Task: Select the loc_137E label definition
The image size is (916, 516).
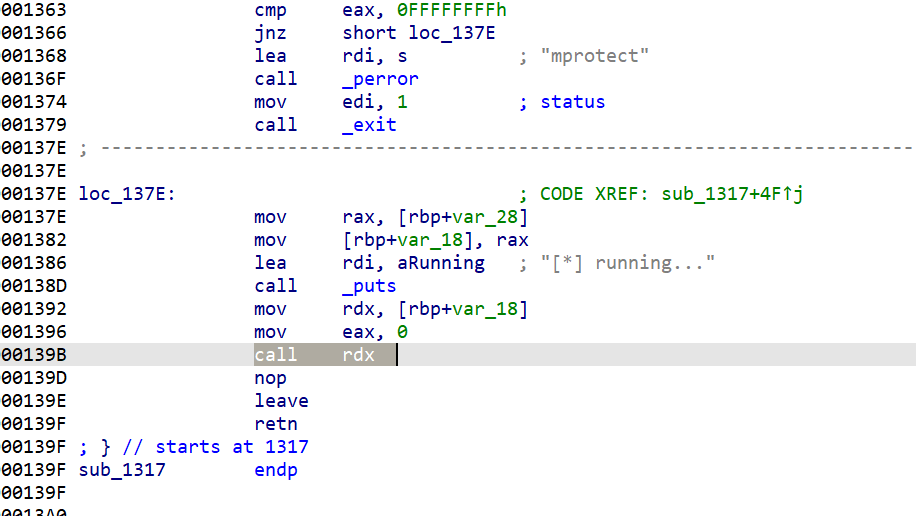Action: (127, 194)
